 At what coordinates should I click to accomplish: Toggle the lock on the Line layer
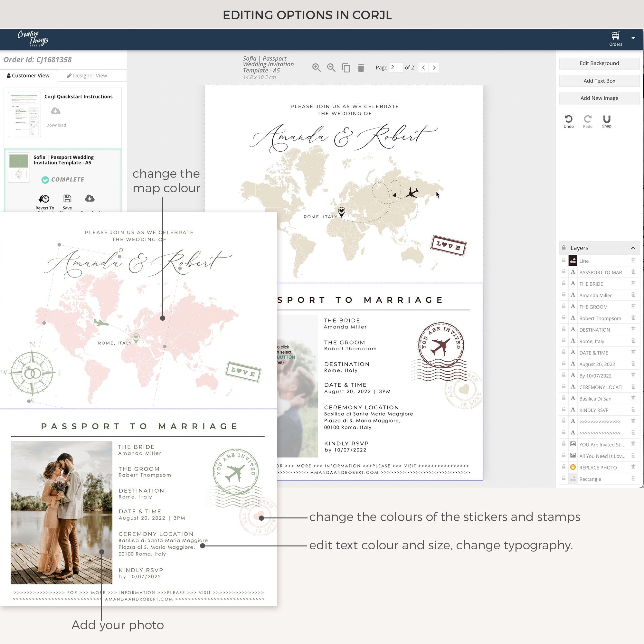pos(564,260)
